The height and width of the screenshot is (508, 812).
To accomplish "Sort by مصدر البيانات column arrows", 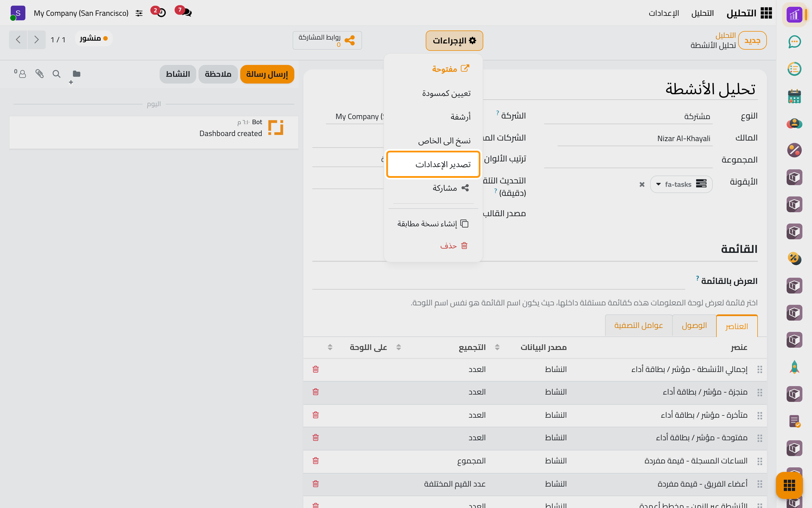I will click(497, 347).
